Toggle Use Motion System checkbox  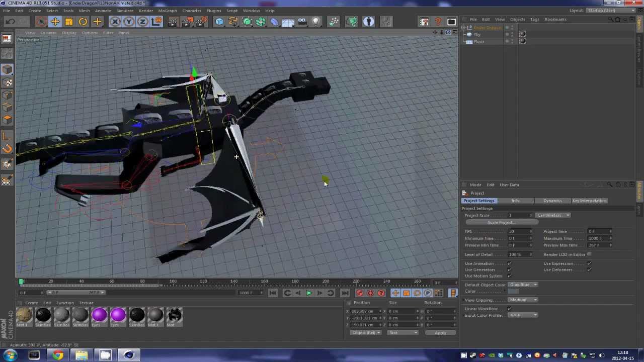509,276
